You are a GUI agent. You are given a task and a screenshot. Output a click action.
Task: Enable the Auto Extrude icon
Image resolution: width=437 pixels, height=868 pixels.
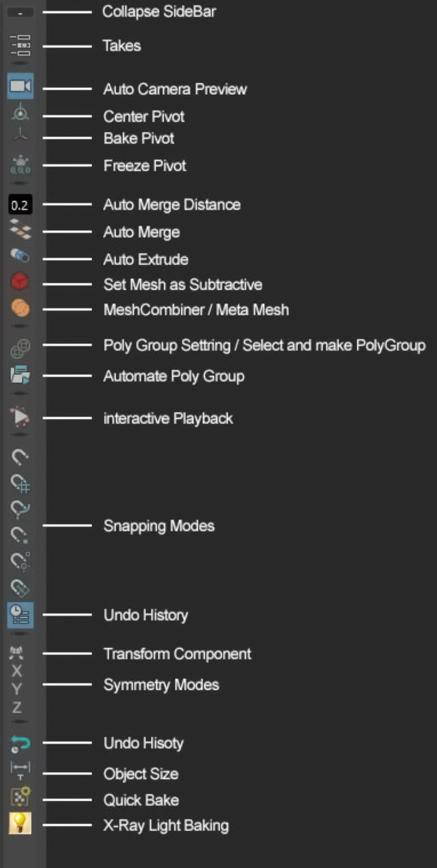click(20, 255)
